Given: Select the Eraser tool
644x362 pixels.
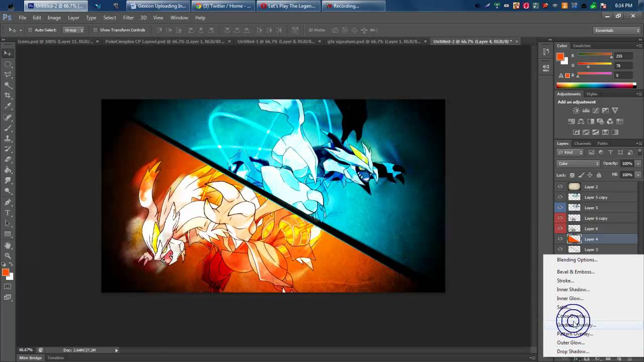Looking at the screenshot, I should pos(8,160).
